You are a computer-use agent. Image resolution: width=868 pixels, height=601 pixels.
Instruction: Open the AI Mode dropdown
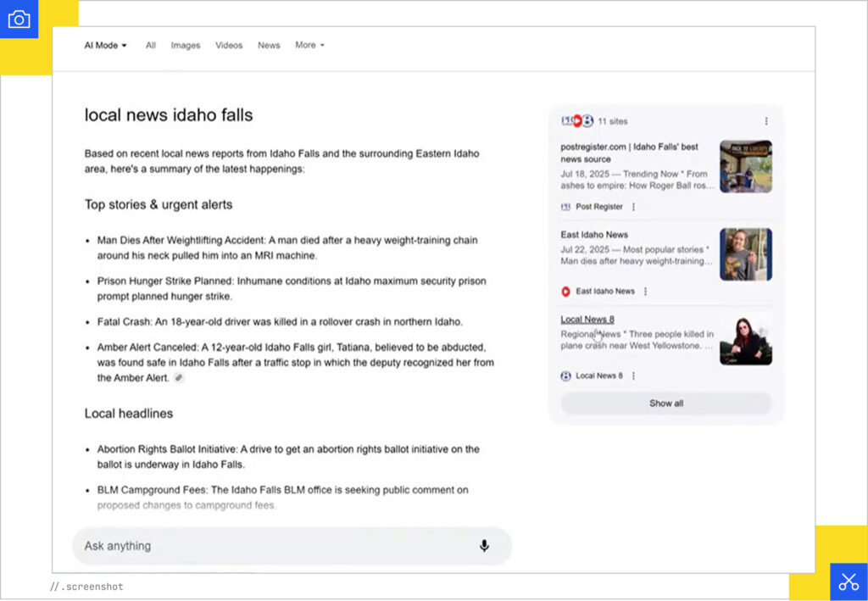[x=103, y=45]
